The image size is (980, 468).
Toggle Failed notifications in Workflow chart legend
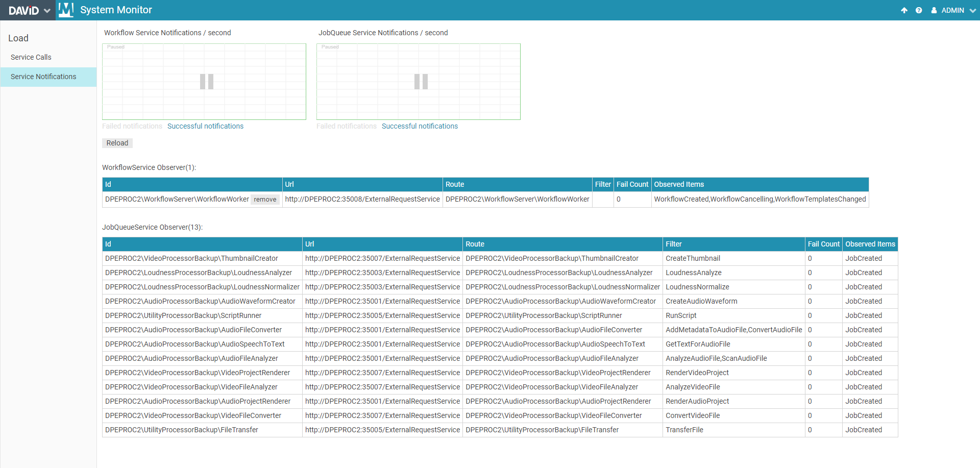[x=132, y=126]
